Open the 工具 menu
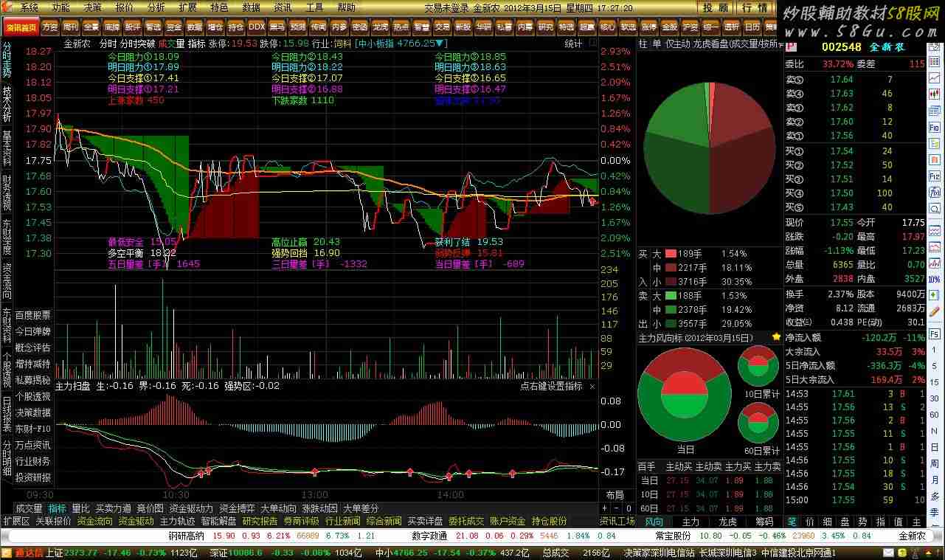The width and height of the screenshot is (945, 560). [314, 7]
